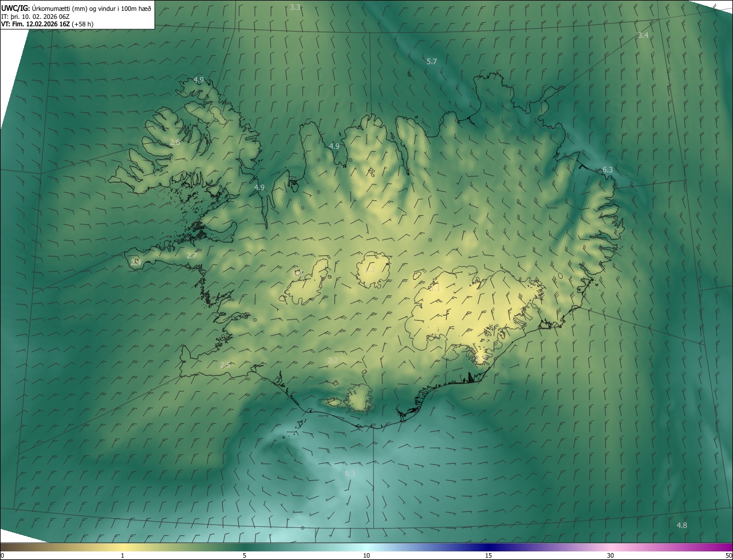
Task: Click the 3.3 value label
Action: point(295,7)
